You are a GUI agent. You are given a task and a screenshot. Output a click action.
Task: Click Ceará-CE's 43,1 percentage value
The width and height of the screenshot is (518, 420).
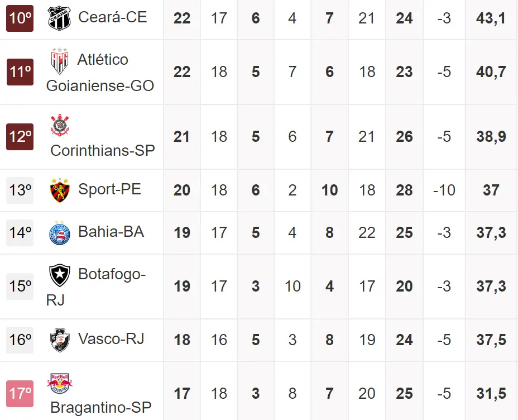click(x=491, y=18)
